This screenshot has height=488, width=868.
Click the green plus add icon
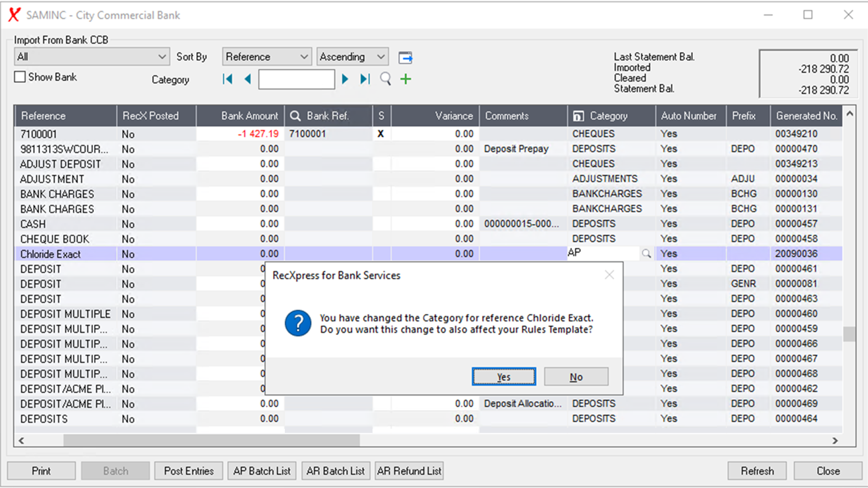(x=406, y=80)
